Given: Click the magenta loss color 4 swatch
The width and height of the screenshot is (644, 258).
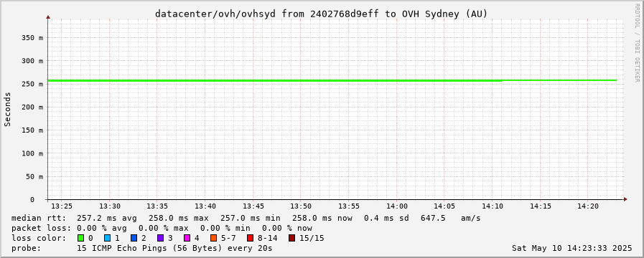Looking at the screenshot, I should click(x=187, y=238).
